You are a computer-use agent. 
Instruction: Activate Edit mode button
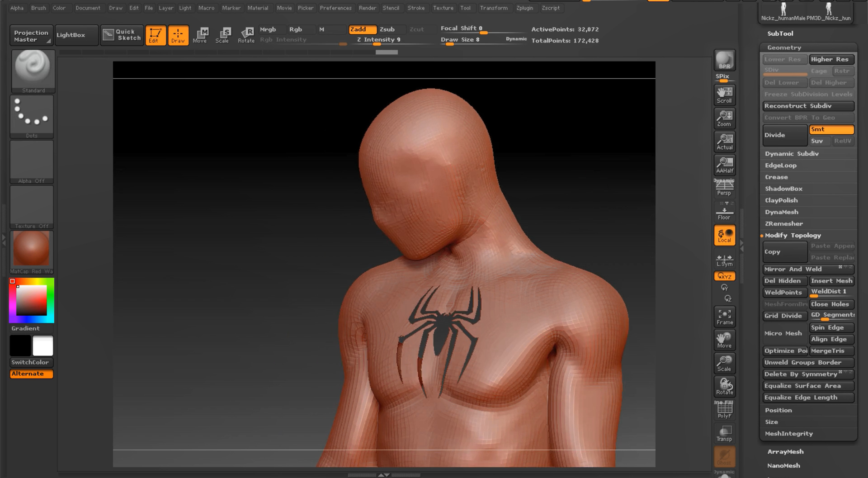tap(156, 35)
